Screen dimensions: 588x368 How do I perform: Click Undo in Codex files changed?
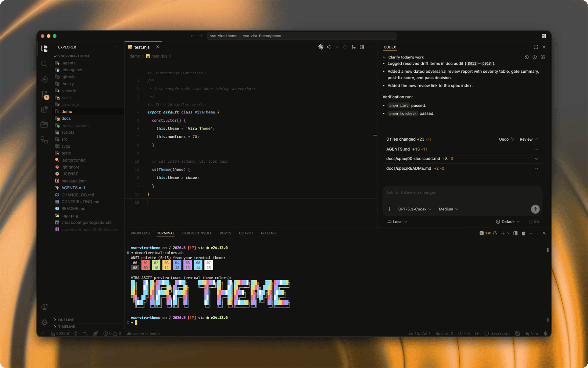506,139
